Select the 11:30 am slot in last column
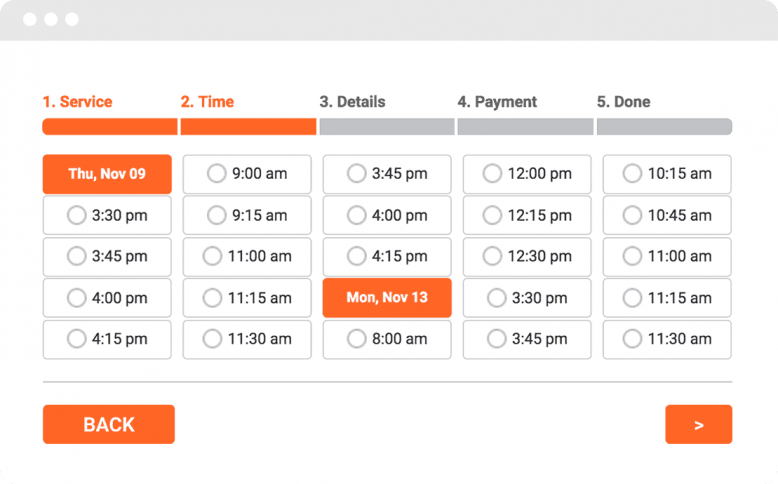The height and width of the screenshot is (484, 778). coord(667,339)
